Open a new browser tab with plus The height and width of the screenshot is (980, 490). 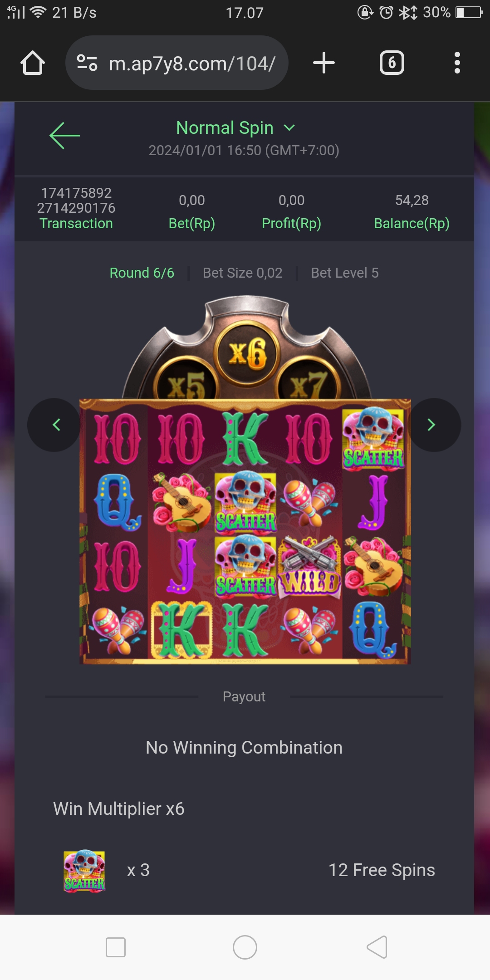(324, 63)
